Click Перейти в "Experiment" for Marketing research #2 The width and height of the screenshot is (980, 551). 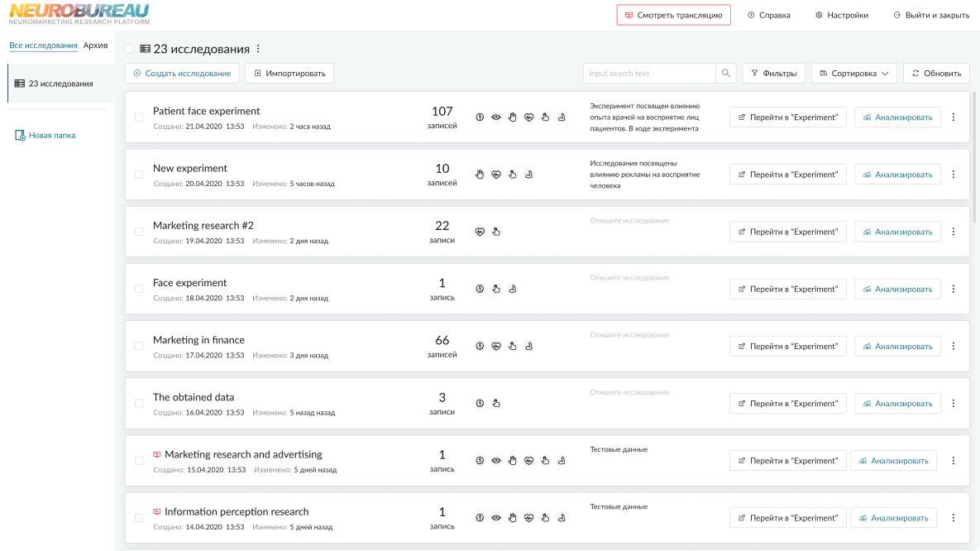(x=787, y=232)
